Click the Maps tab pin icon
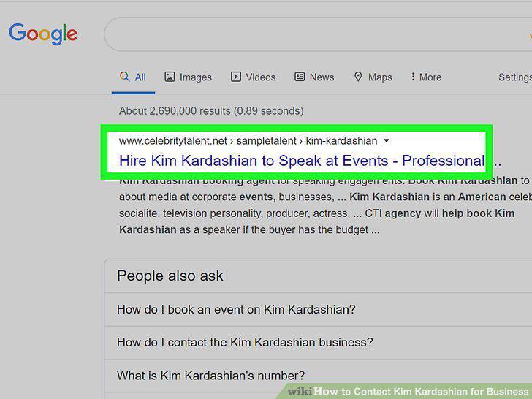Viewport: 532px width, 399px height. click(358, 77)
